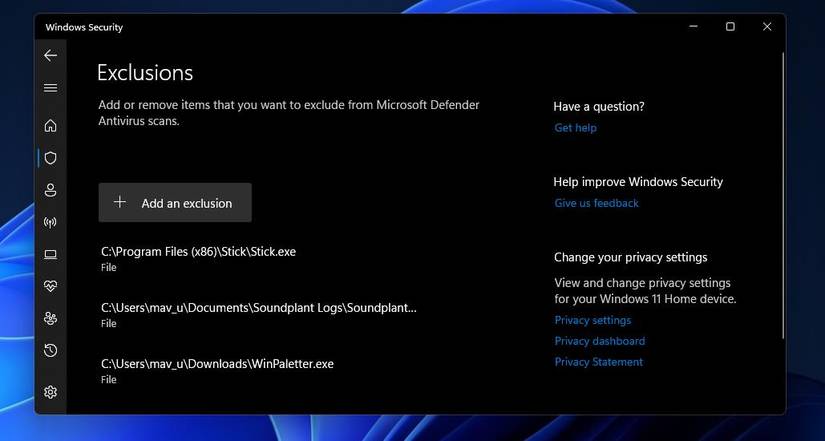Open Device performance & health heart icon
The width and height of the screenshot is (825, 441).
[51, 286]
